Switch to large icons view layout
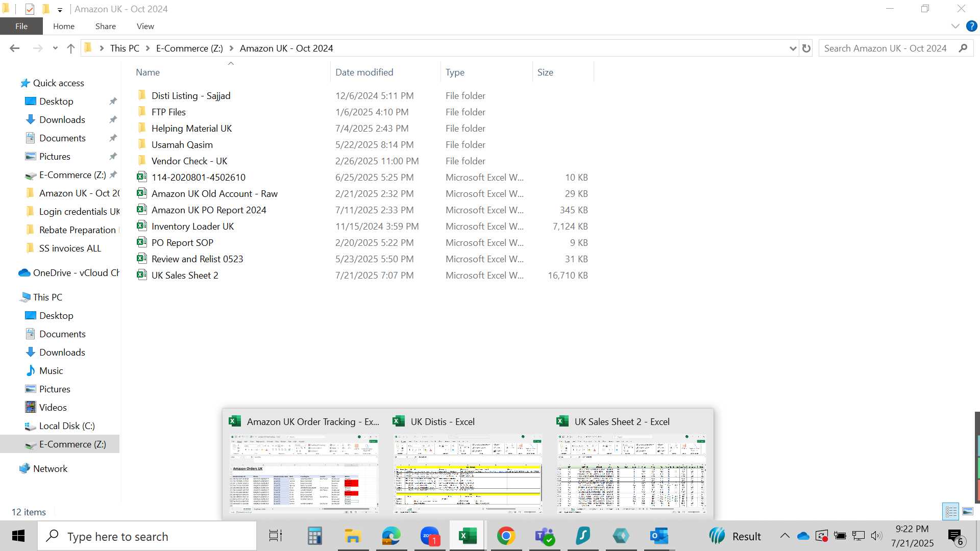 coord(967,511)
